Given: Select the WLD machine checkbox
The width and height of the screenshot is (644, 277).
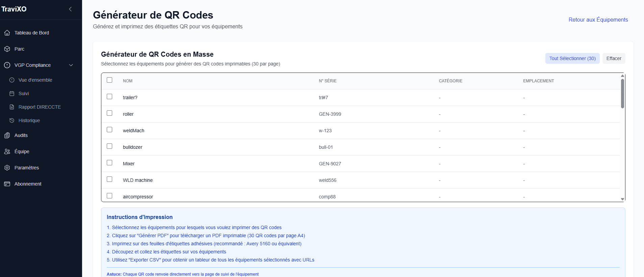Looking at the screenshot, I should point(109,179).
